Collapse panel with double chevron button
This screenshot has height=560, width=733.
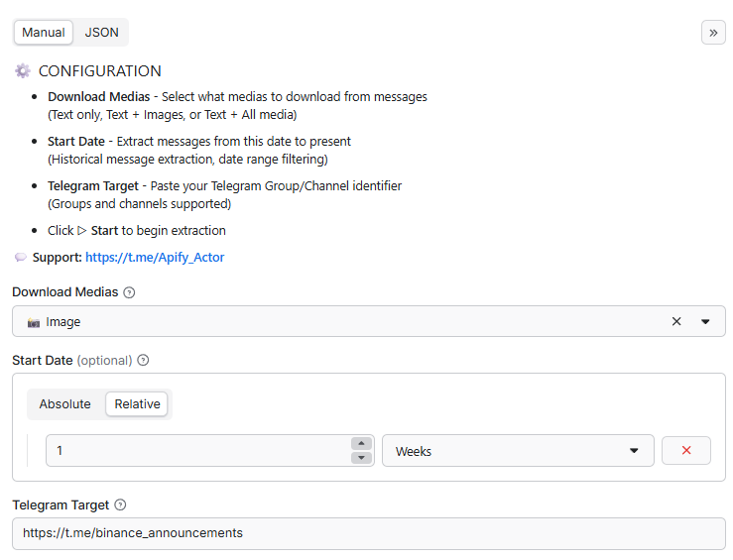713,33
